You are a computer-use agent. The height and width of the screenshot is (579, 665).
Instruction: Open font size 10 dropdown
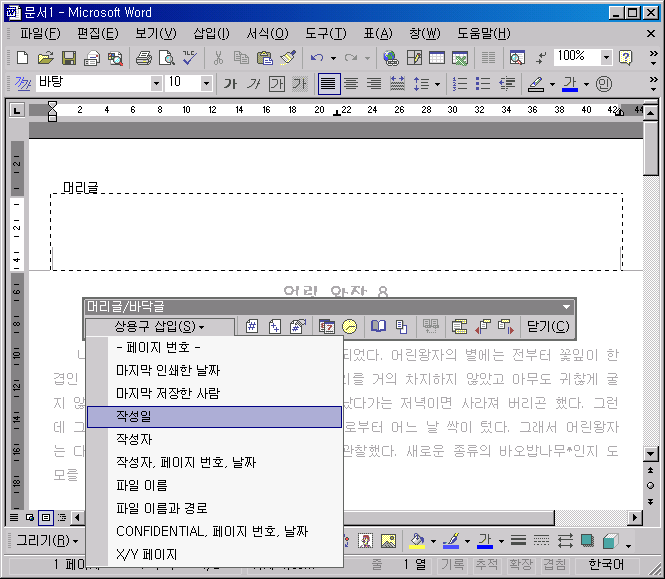207,83
